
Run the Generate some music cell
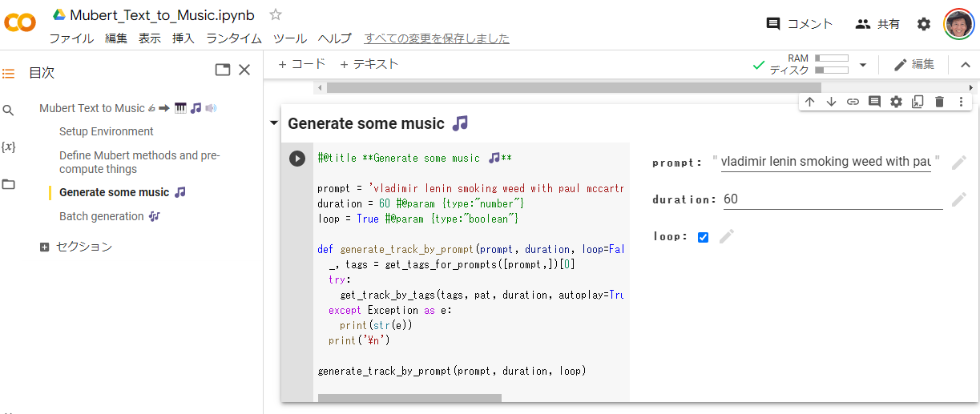297,159
